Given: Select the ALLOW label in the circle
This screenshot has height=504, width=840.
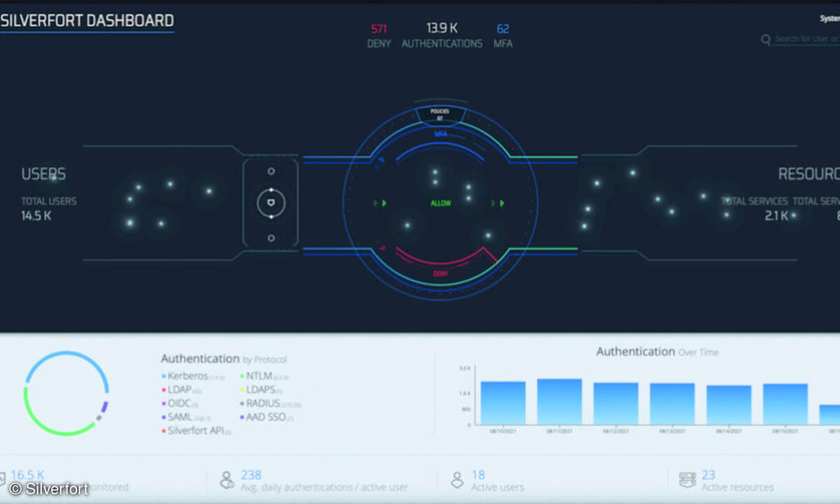Looking at the screenshot, I should click(x=441, y=203).
